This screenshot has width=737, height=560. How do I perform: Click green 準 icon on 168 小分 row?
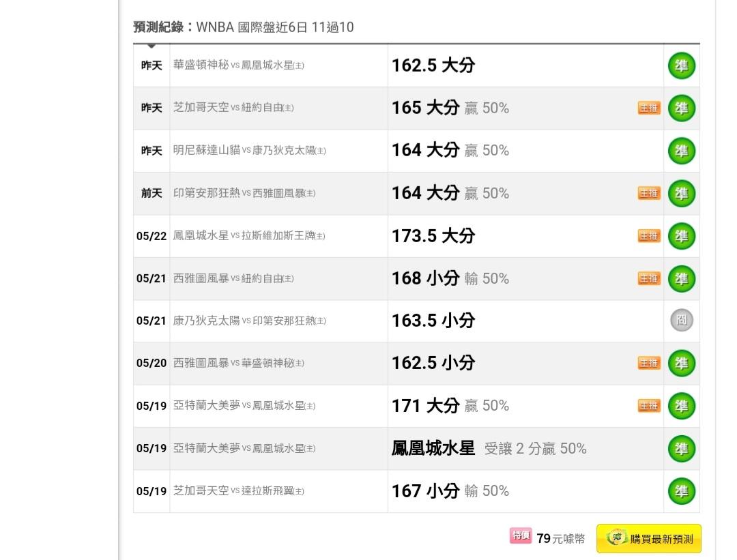(681, 278)
